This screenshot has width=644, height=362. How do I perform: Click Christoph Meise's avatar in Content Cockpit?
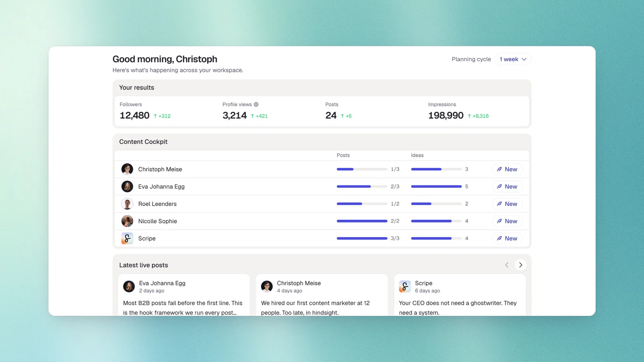[127, 169]
